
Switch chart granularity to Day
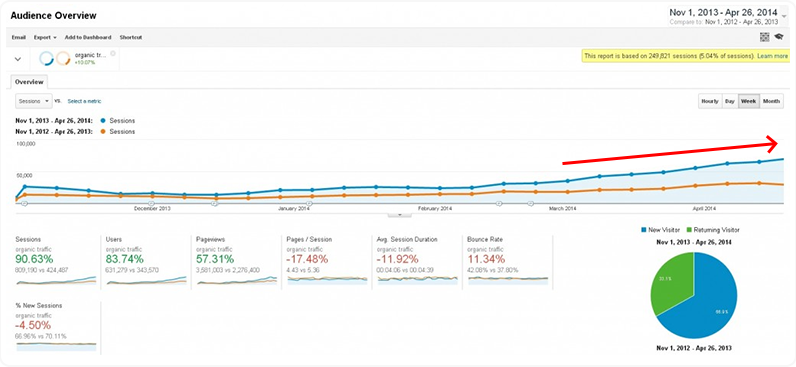729,101
